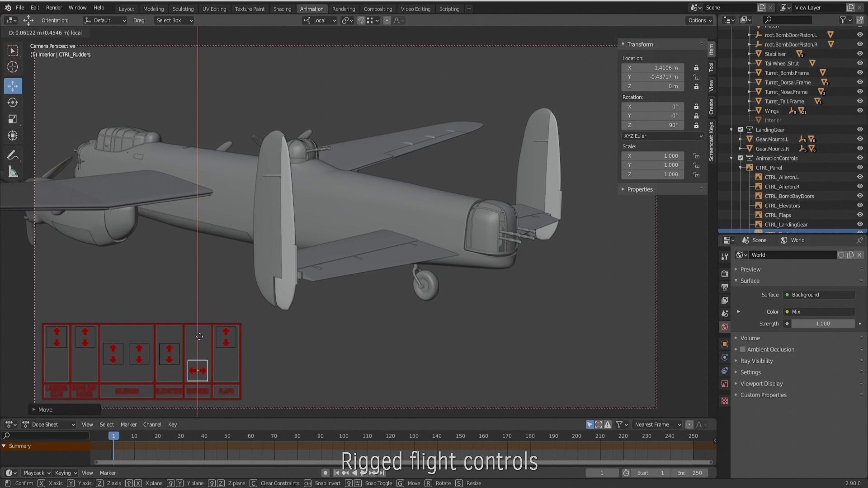Expand the Properties panel section
This screenshot has height=488, width=868.
640,189
